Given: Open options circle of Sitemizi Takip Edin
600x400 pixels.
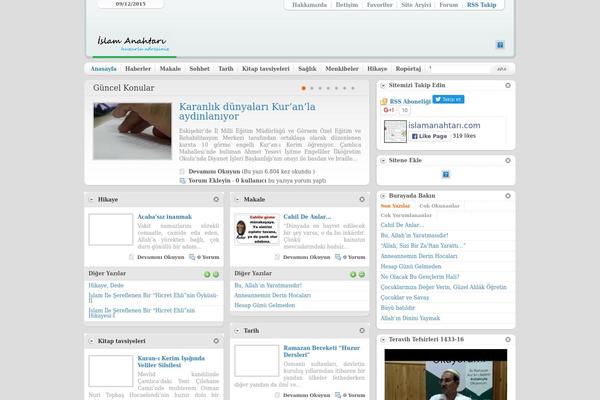Looking at the screenshot, I should click(x=508, y=85).
